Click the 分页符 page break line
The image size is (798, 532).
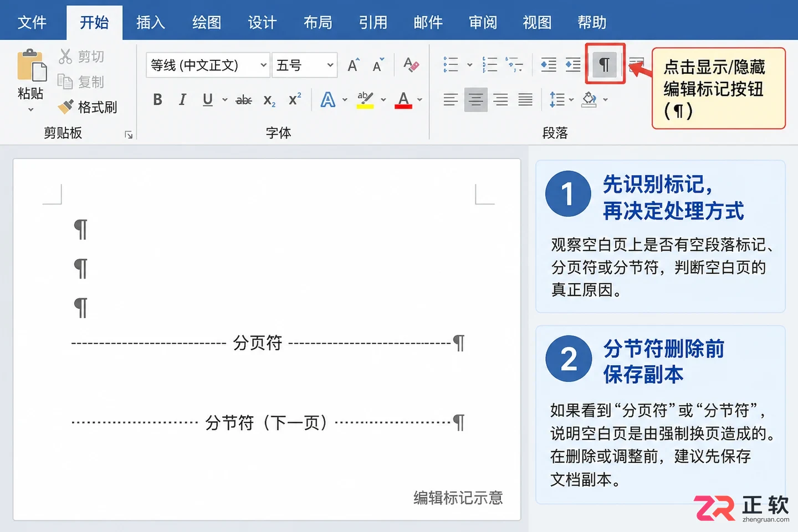[x=268, y=343]
